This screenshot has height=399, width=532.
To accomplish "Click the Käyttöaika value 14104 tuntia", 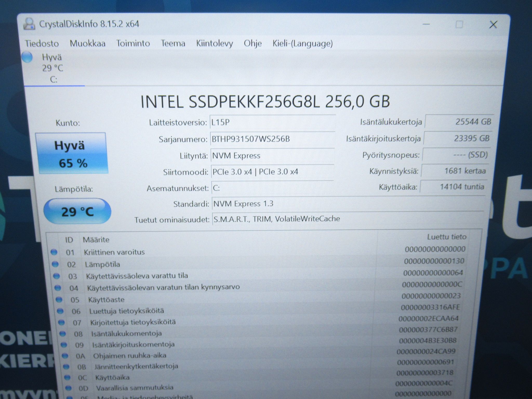I will [x=453, y=187].
